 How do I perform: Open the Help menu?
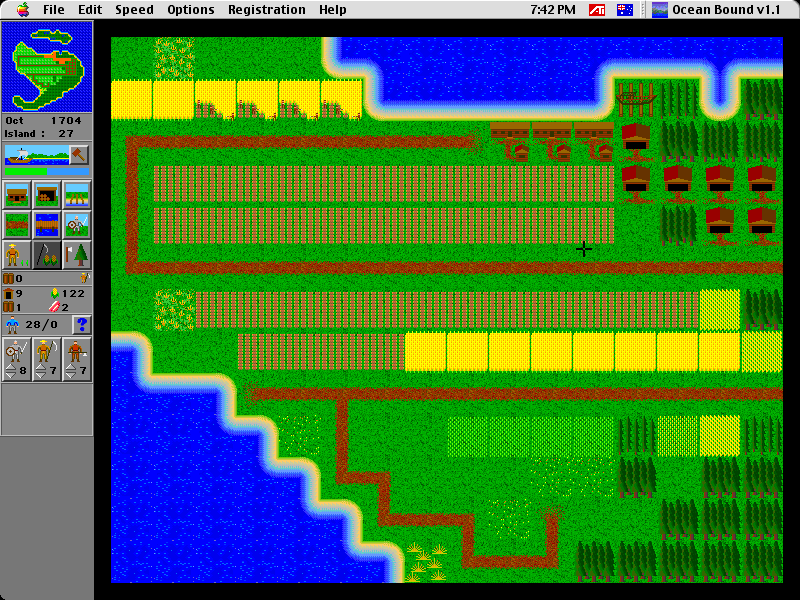tap(333, 10)
